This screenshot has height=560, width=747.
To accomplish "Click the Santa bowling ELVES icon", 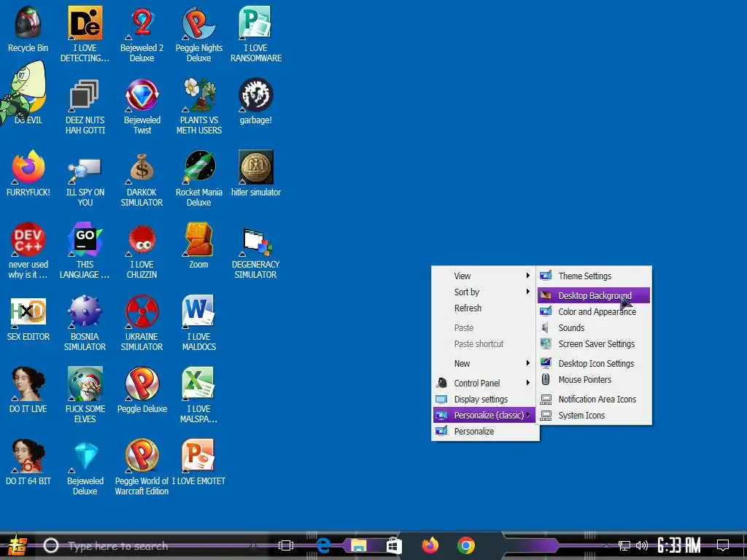I will (85, 384).
